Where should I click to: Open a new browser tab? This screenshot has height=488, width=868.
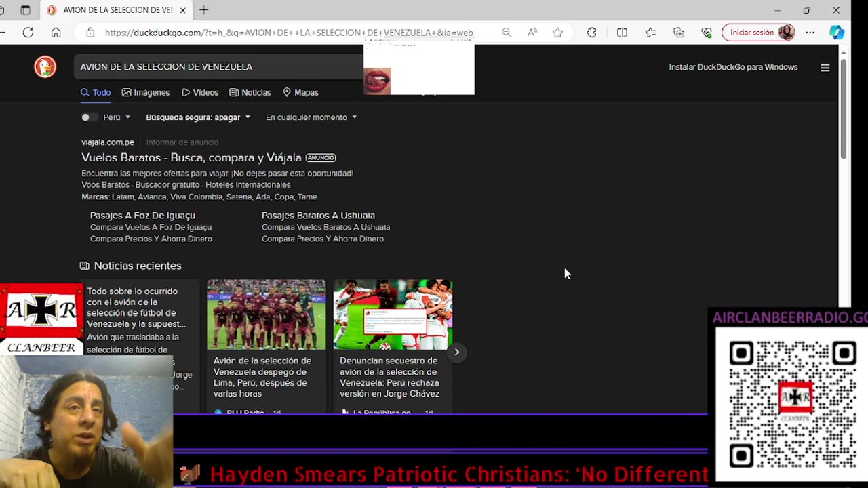pos(203,10)
